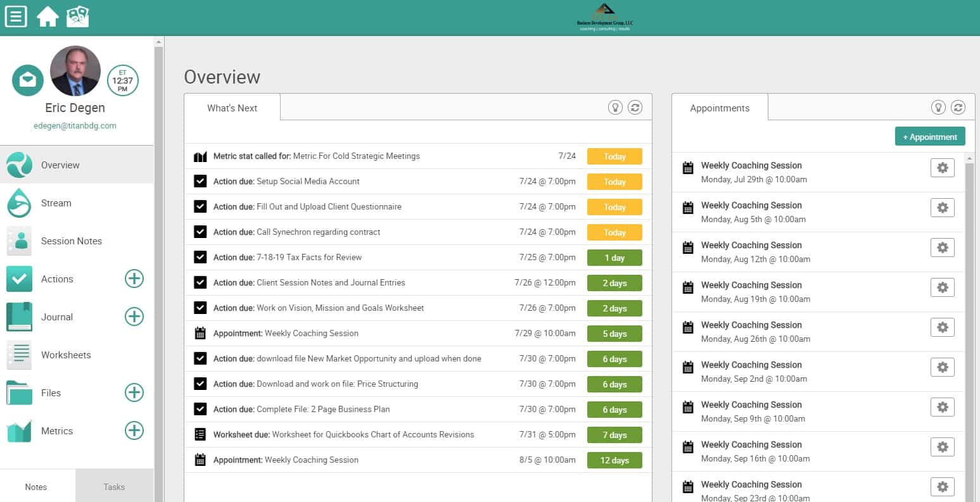The width and height of the screenshot is (980, 502).
Task: Click the 12 days badge
Action: 614,460
